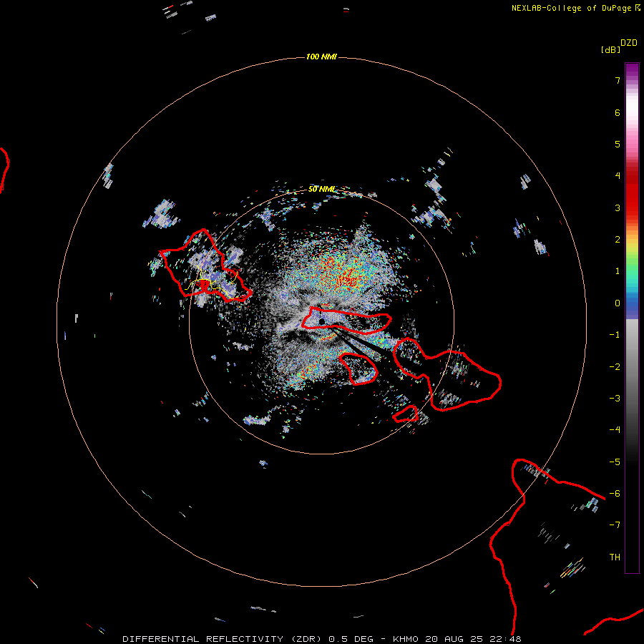Click the 100 NMI range ring label
The image size is (644, 644).
[x=321, y=57]
